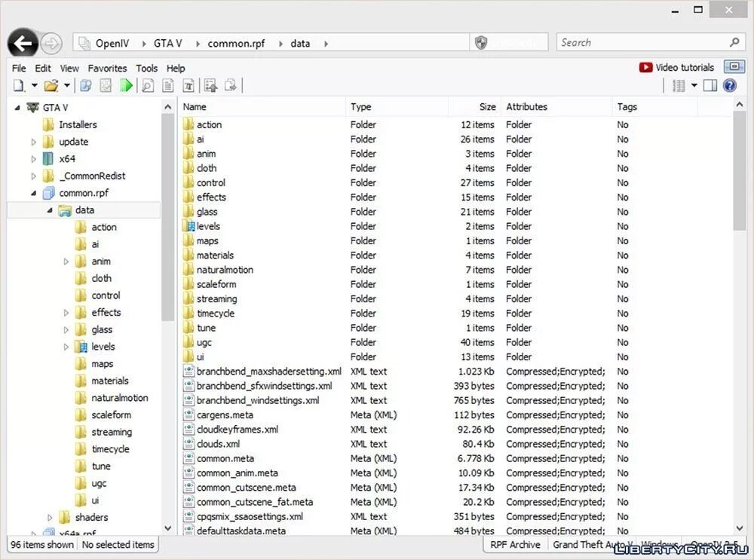Click the list with up-arrow toolbar icon
The image size is (754, 560).
pyautogui.click(x=210, y=86)
